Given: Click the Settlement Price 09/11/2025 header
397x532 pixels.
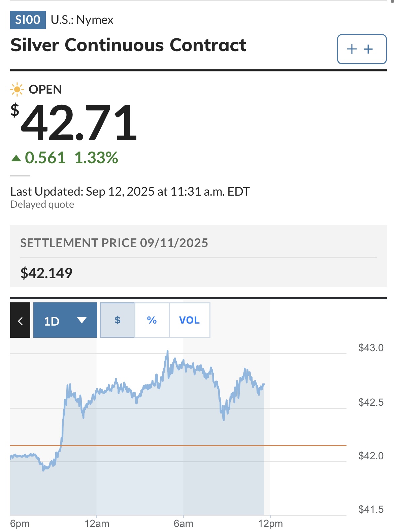Looking at the screenshot, I should (x=114, y=243).
